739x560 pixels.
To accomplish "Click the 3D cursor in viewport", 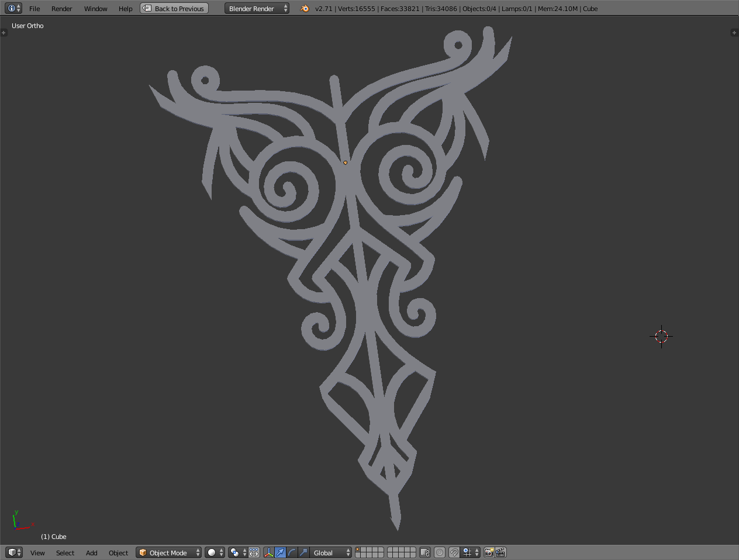I will tap(661, 336).
